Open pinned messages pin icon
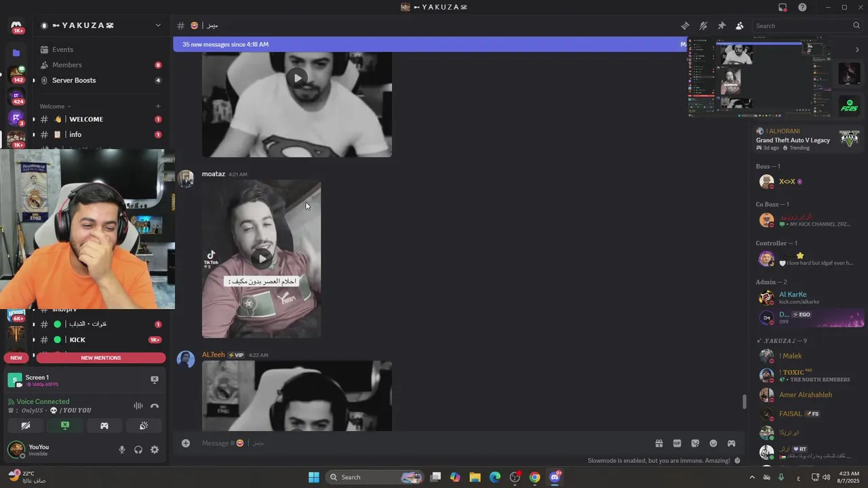 click(x=722, y=26)
